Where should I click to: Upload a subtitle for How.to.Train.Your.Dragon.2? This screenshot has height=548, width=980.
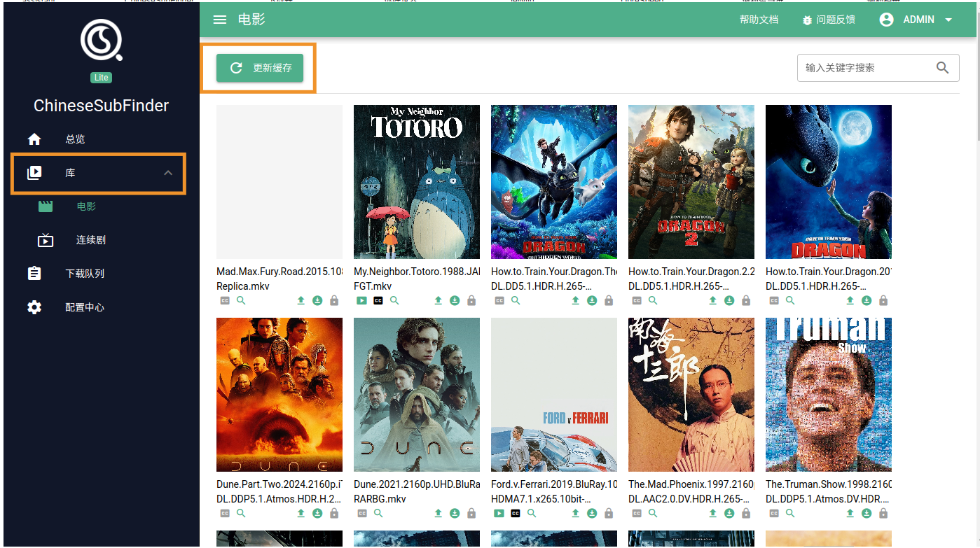click(x=712, y=300)
